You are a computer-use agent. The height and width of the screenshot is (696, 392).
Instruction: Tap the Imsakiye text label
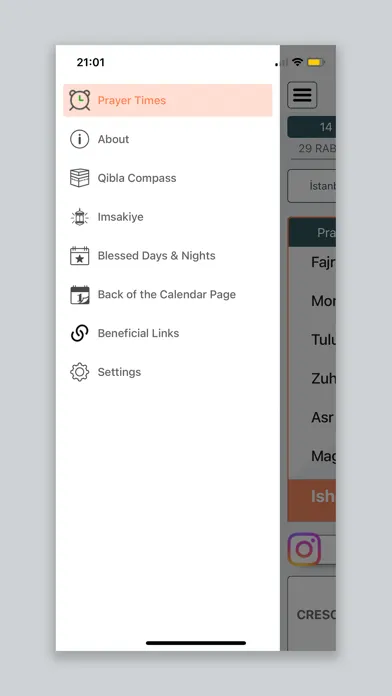tap(120, 217)
